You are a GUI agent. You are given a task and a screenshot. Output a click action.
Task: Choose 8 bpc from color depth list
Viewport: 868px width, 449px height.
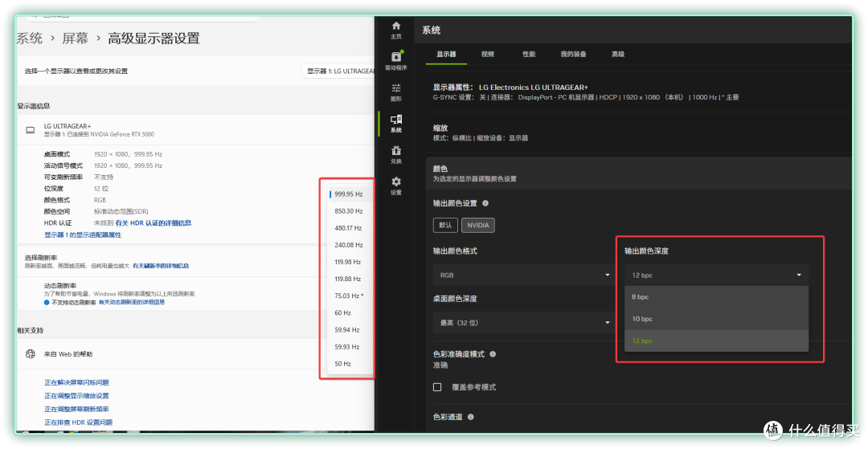pos(716,297)
